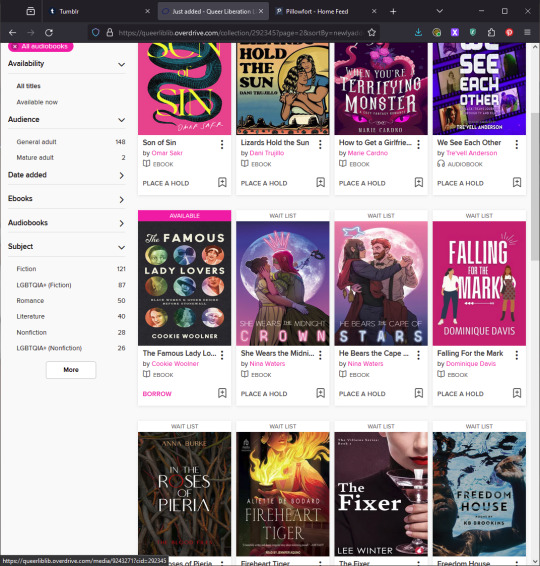540x566 pixels.
Task: Go back with the browser back arrow
Action: point(13,32)
